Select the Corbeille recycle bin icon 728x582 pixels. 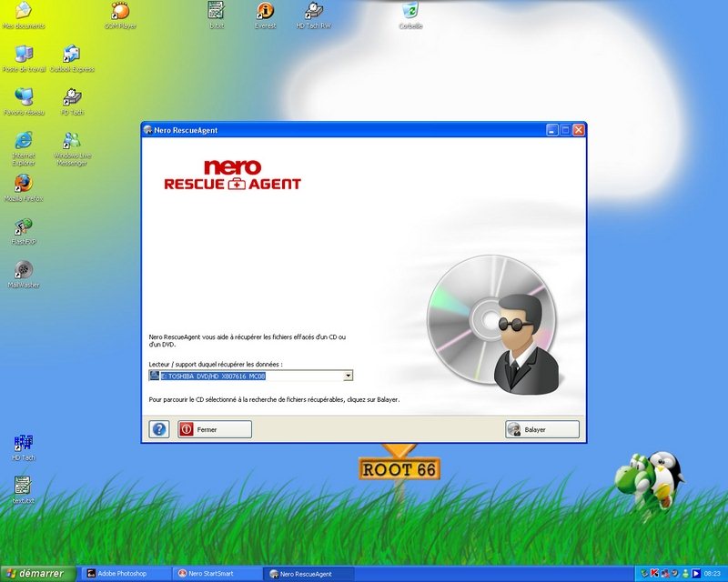[410, 15]
